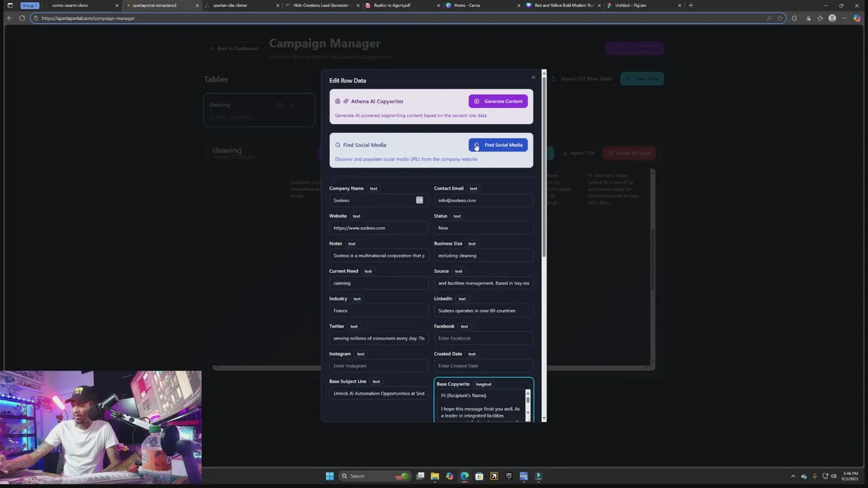Viewport: 868px width, 488px height.
Task: Click the volume icon in system tray
Action: coord(833,476)
